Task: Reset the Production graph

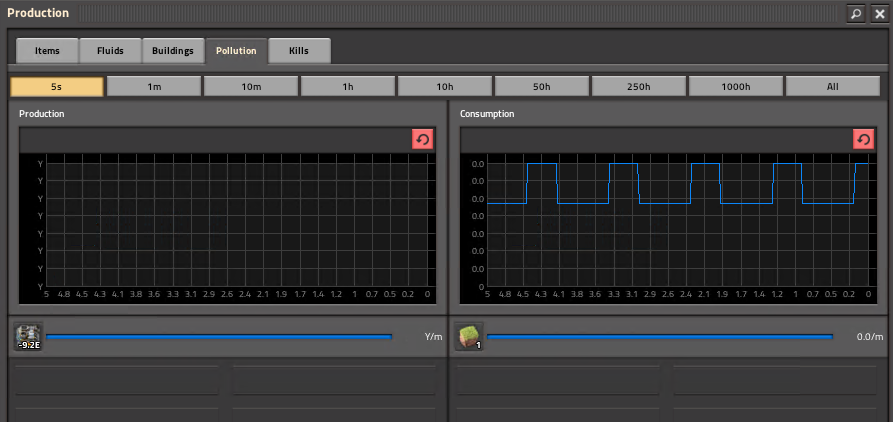Action: tap(422, 139)
